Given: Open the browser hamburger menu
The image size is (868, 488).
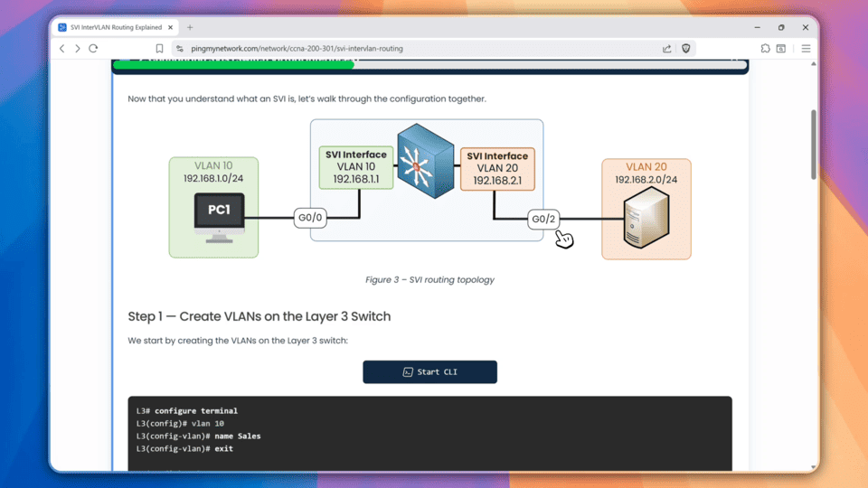Looking at the screenshot, I should click(x=806, y=49).
